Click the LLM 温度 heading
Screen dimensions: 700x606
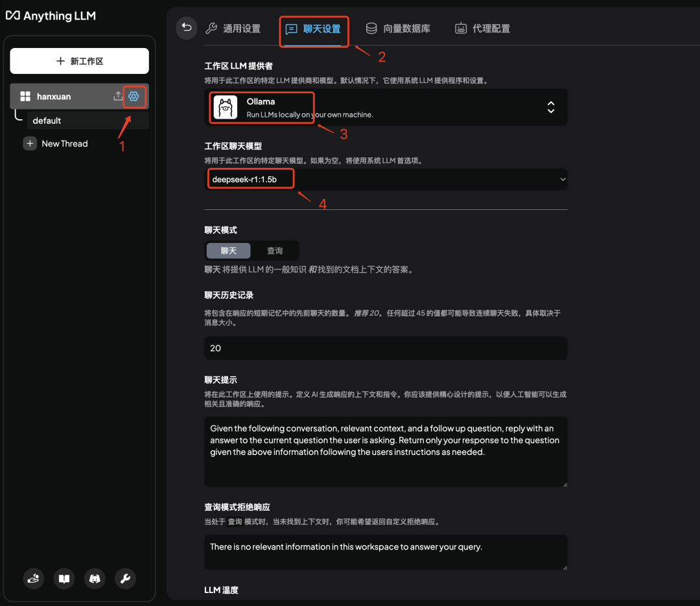pos(222,590)
